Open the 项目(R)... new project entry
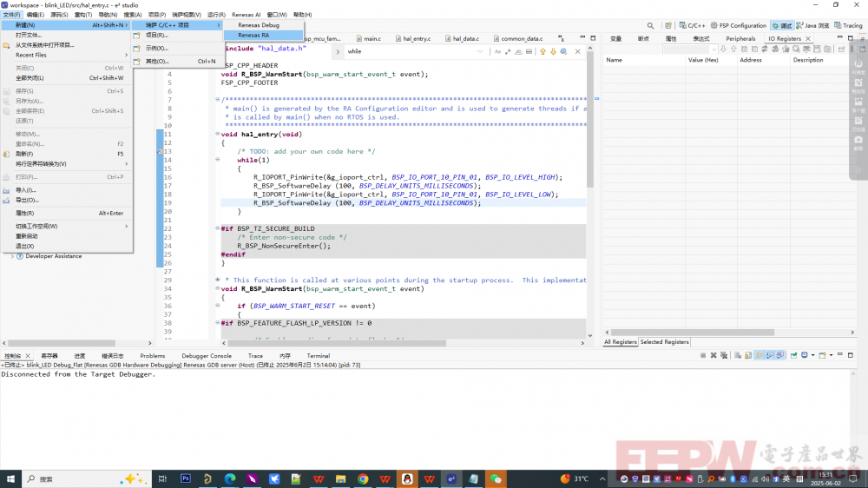The image size is (868, 488). click(177, 35)
